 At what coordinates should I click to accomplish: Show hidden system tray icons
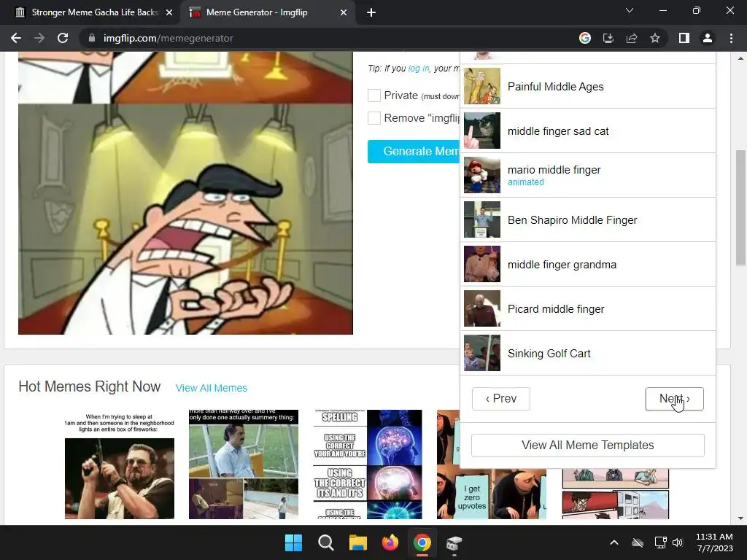(x=614, y=542)
